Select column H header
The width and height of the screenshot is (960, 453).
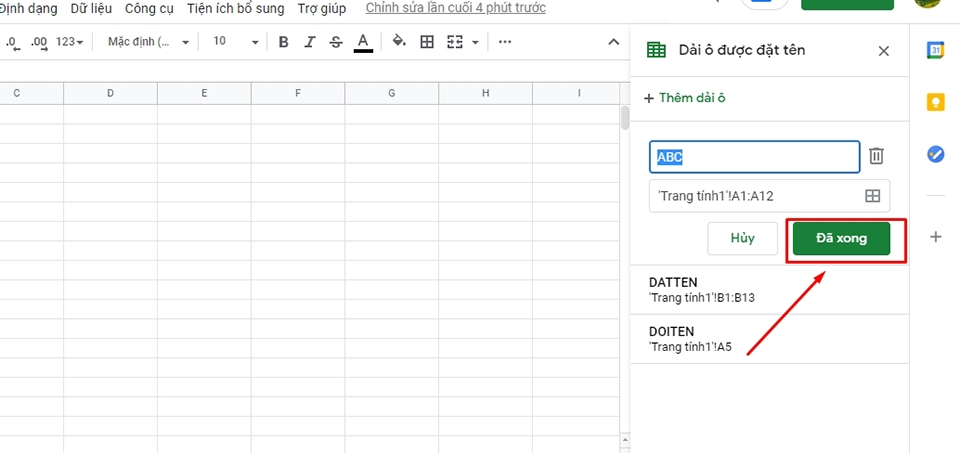point(485,93)
